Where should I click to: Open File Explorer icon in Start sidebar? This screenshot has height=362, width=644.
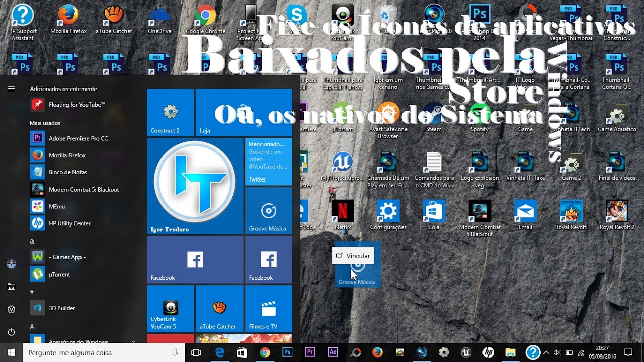point(11,287)
